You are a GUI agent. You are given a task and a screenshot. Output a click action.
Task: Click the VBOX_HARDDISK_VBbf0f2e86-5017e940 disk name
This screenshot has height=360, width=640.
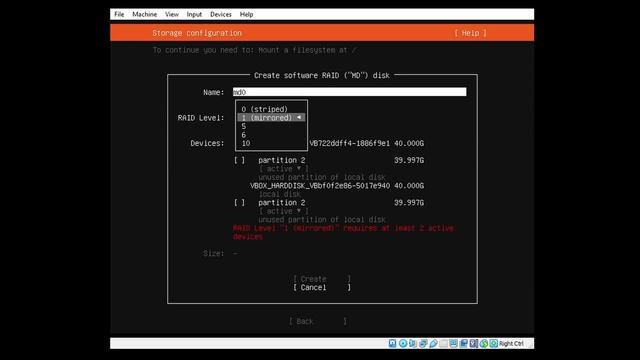click(x=320, y=186)
